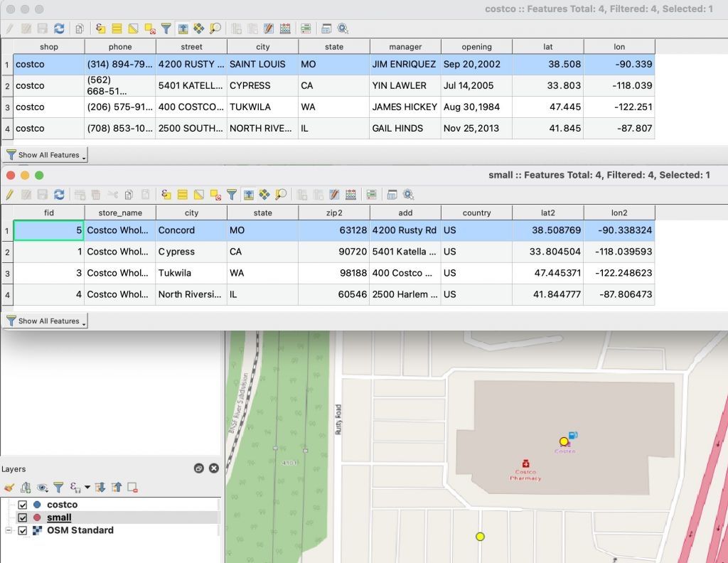Viewport: 728px width, 563px height.
Task: Select features by expression in small table
Action: pyautogui.click(x=166, y=195)
